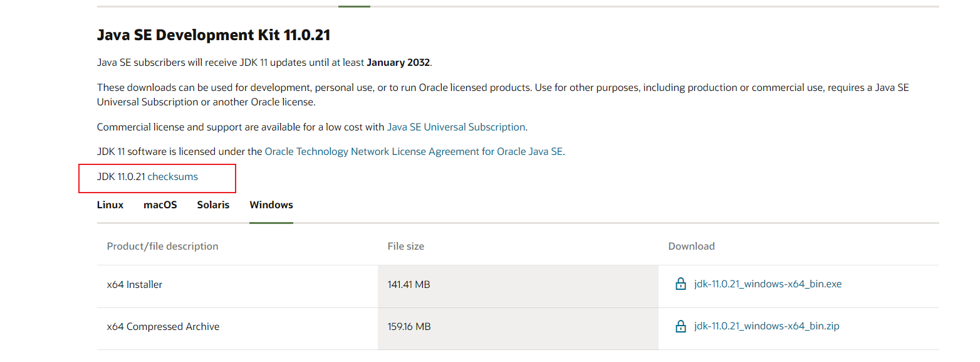Click the x64 Compressed Archive row label
Image resolution: width=980 pixels, height=362 pixels.
(x=164, y=327)
